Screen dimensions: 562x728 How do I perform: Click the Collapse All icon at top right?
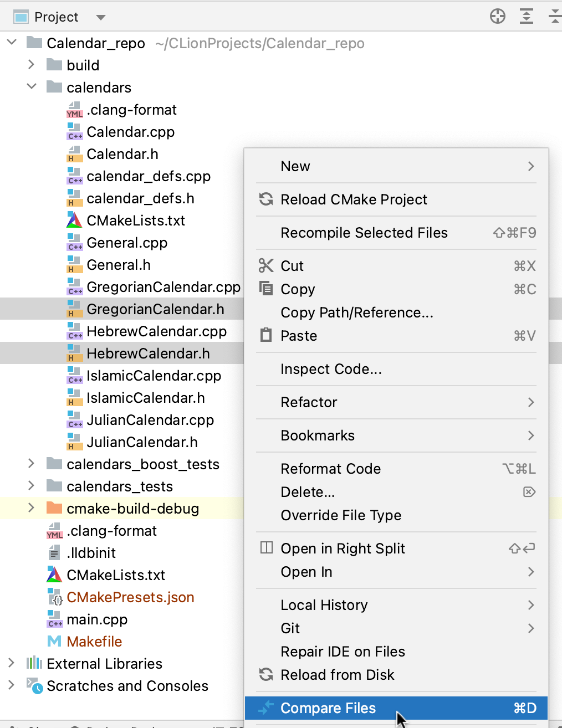point(555,16)
